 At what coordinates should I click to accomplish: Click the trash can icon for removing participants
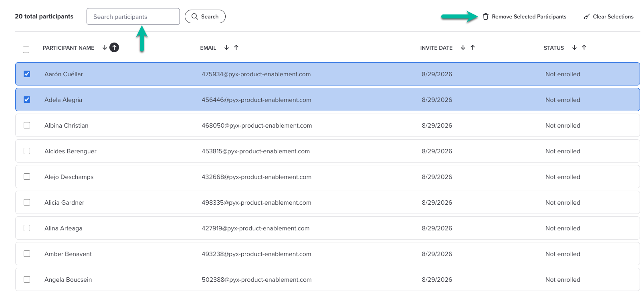(x=486, y=16)
